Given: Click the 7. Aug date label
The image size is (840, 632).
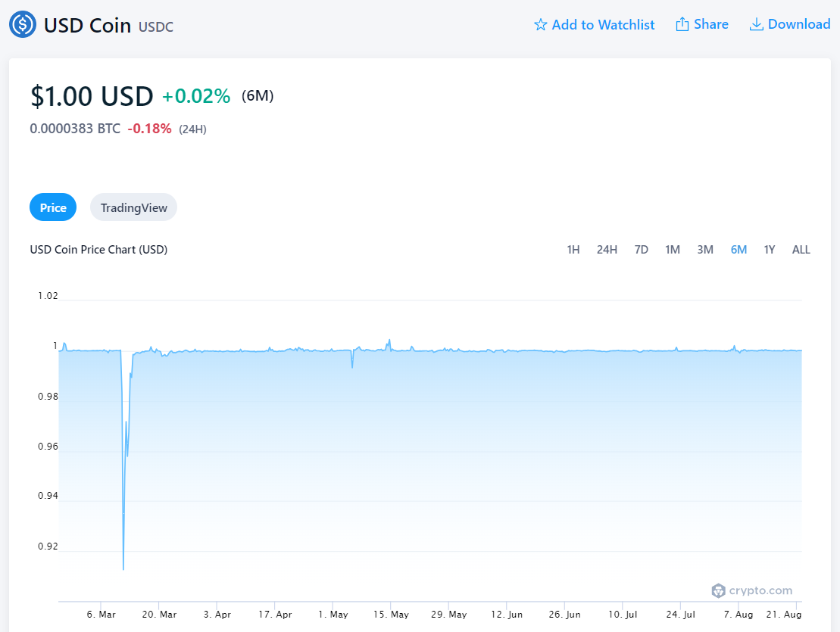Looking at the screenshot, I should coord(739,615).
